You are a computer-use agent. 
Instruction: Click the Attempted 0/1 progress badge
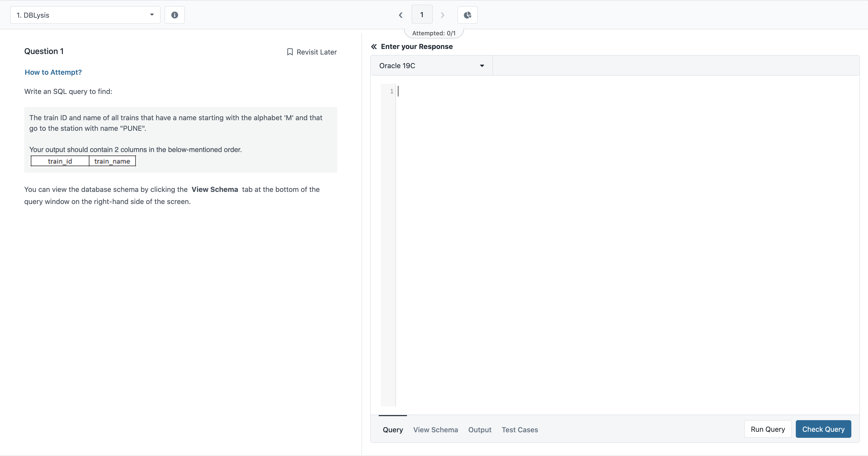434,33
